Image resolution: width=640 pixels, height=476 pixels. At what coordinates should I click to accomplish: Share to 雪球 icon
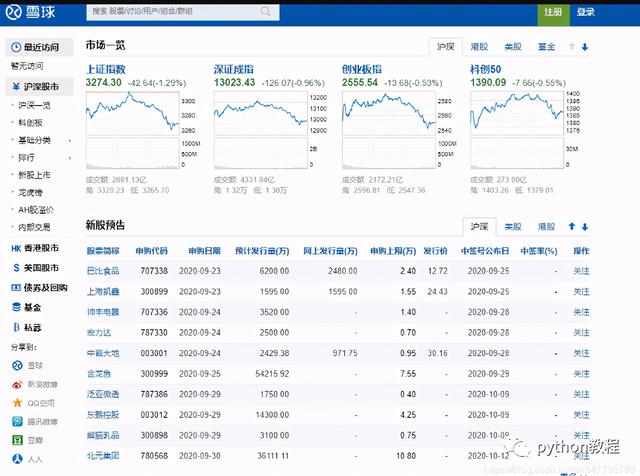[x=18, y=365]
